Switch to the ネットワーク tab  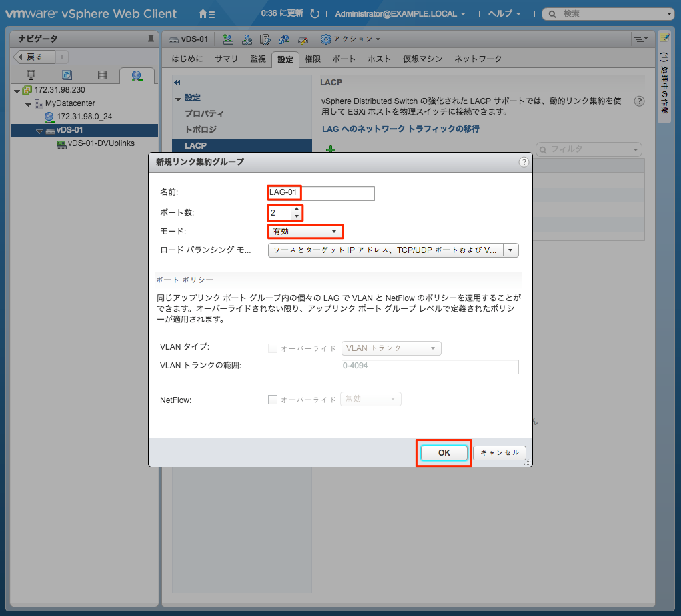pos(478,59)
